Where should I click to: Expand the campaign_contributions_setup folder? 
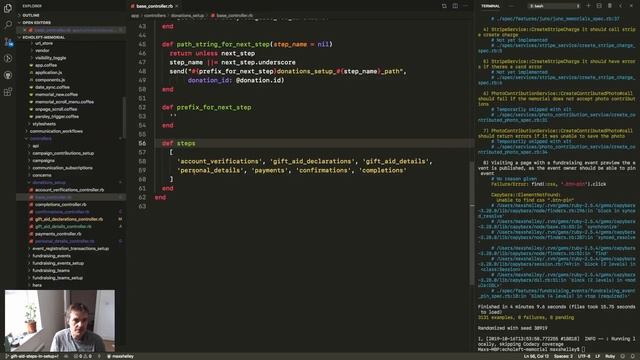coord(63,153)
